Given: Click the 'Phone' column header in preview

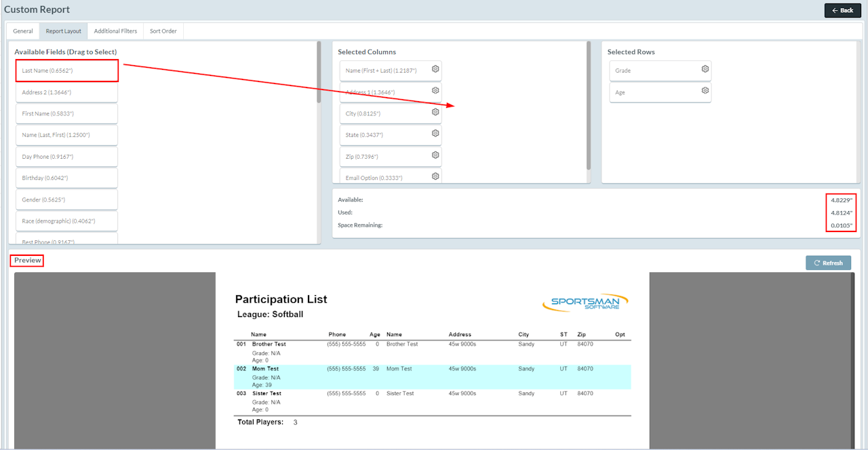Looking at the screenshot, I should pyautogui.click(x=337, y=335).
